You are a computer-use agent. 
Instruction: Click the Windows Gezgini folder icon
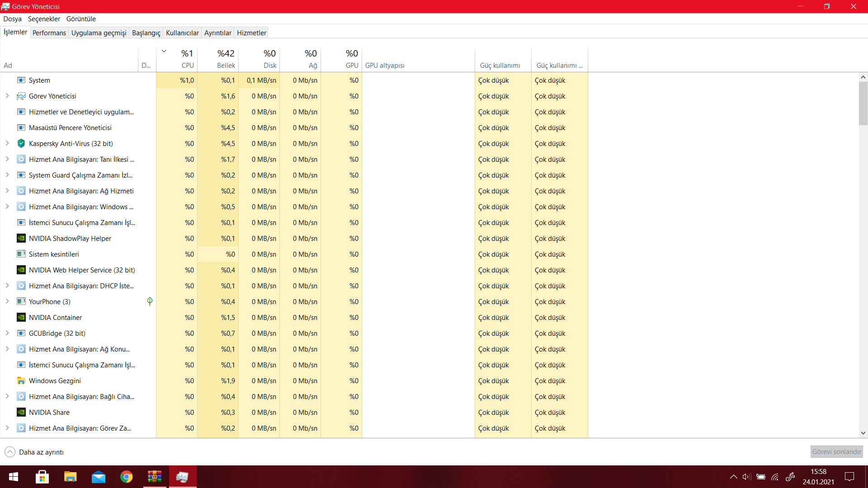[21, 381]
